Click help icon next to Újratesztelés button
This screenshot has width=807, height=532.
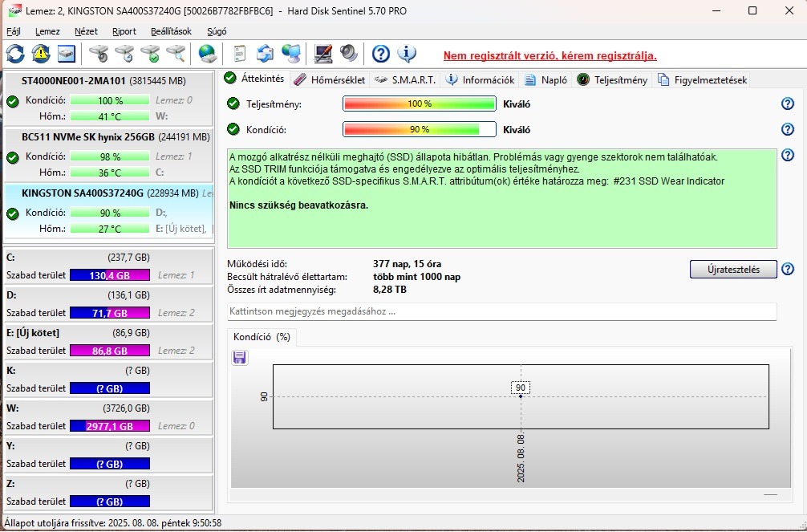788,269
